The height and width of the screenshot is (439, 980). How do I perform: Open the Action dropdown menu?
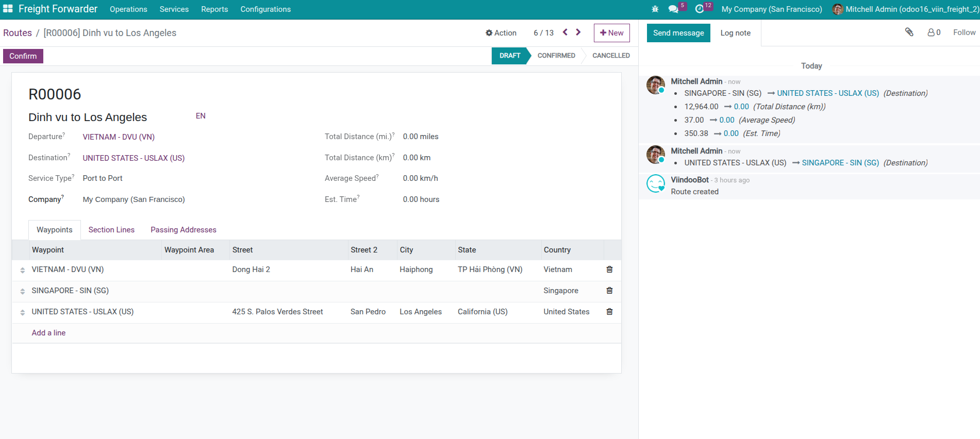point(501,33)
